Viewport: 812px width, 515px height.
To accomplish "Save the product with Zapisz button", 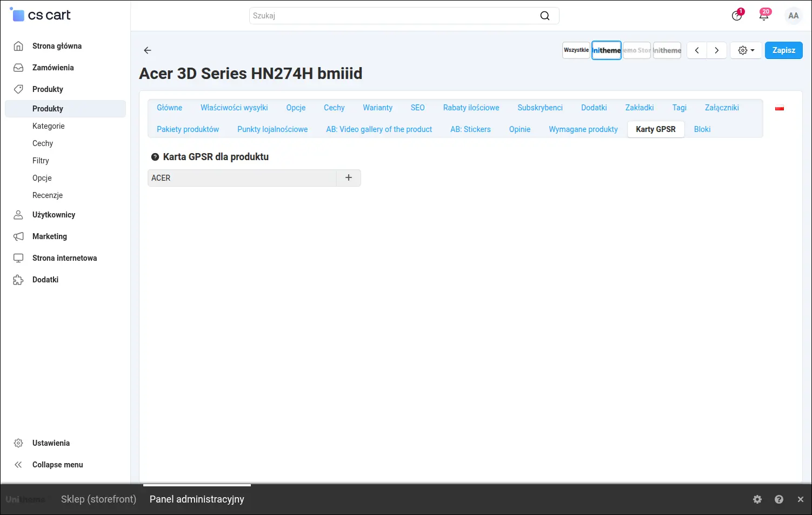I will (x=784, y=50).
